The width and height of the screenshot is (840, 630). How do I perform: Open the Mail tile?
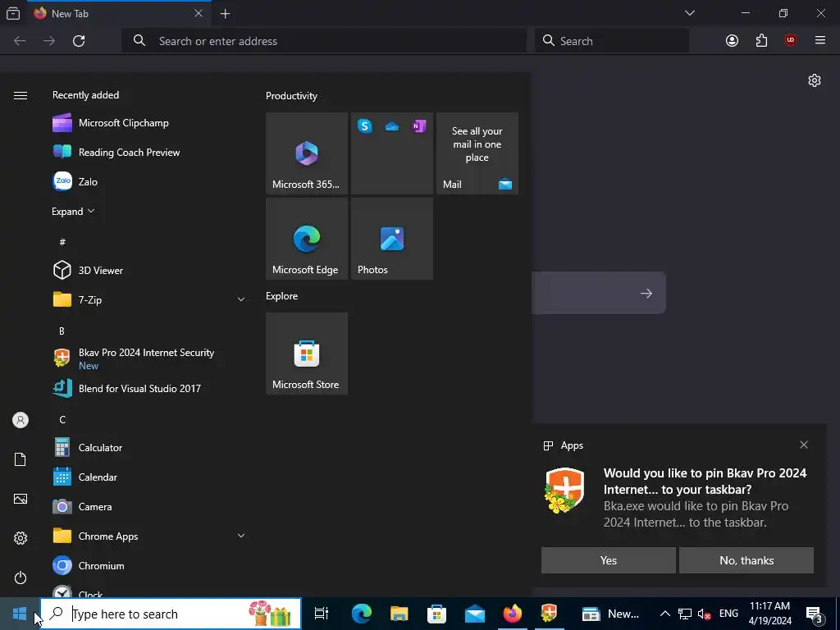tap(477, 153)
